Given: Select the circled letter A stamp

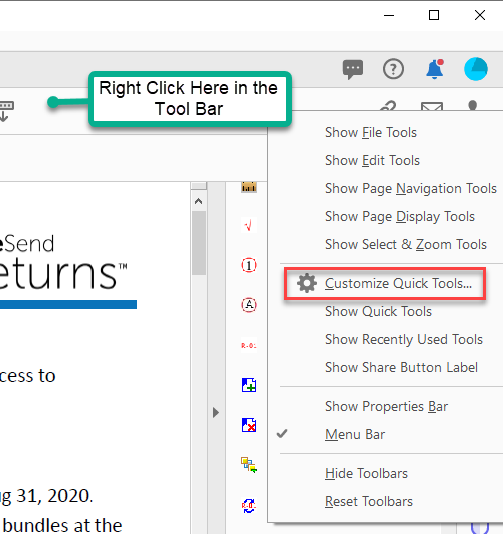Looking at the screenshot, I should (249, 304).
